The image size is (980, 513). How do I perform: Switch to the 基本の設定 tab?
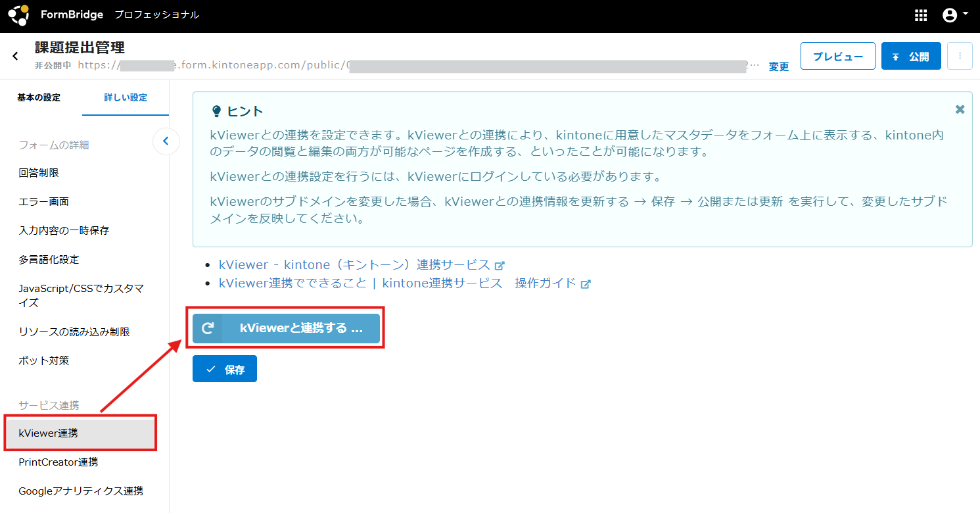point(39,97)
